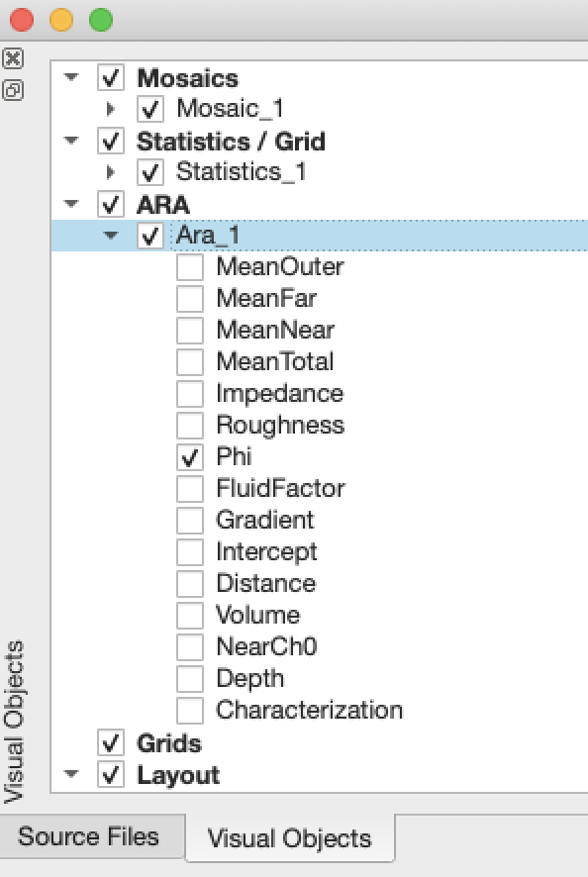The height and width of the screenshot is (877, 588).
Task: Uncheck the Phi layer checkbox
Action: 190,457
